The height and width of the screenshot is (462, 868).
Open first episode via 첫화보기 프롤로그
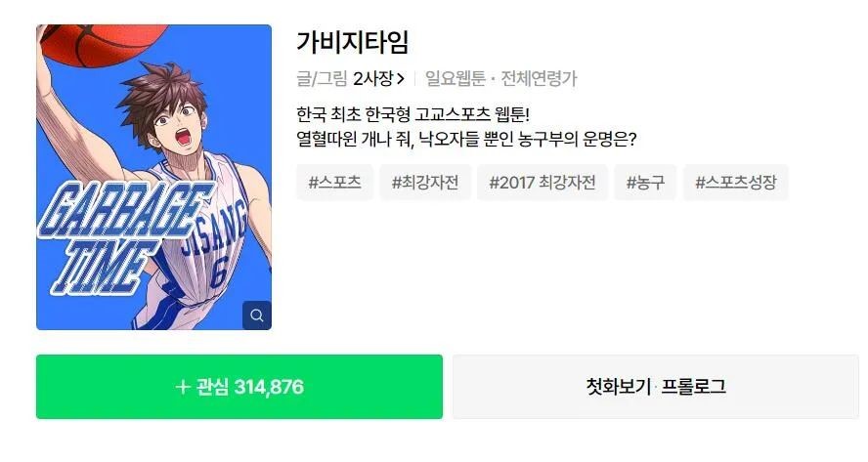point(656,386)
